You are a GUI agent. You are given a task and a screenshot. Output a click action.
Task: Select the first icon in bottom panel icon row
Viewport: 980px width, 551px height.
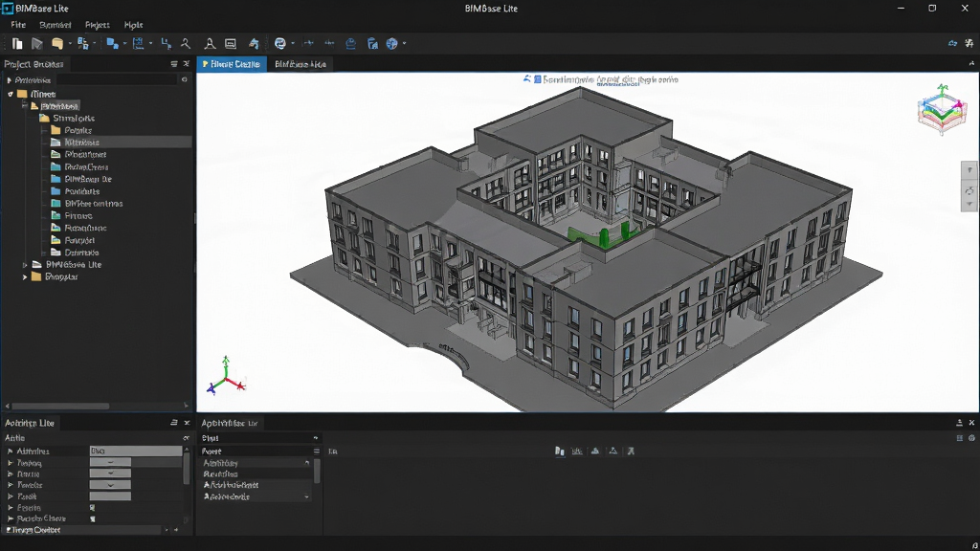559,452
